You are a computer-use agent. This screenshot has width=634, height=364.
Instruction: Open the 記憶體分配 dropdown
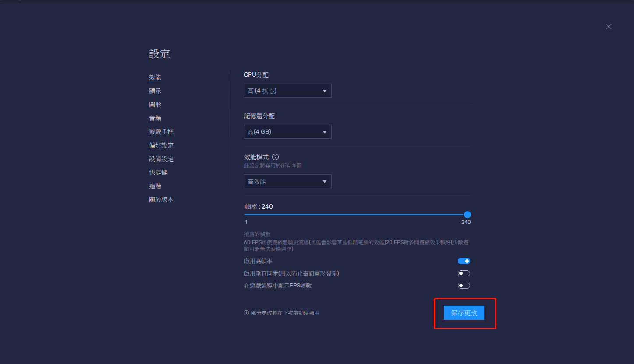(287, 132)
